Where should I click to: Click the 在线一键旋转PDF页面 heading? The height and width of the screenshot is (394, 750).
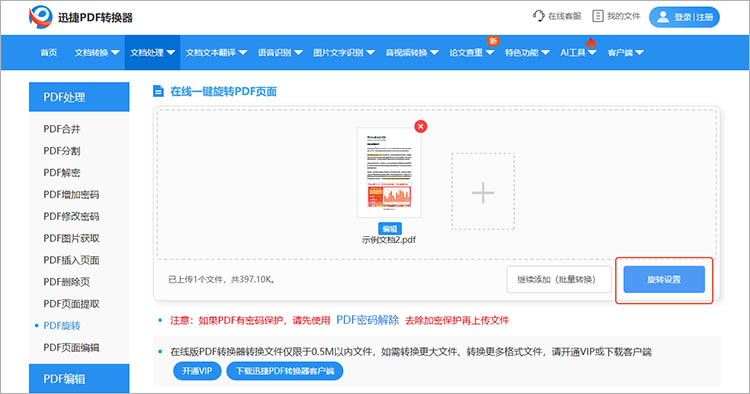tap(223, 91)
